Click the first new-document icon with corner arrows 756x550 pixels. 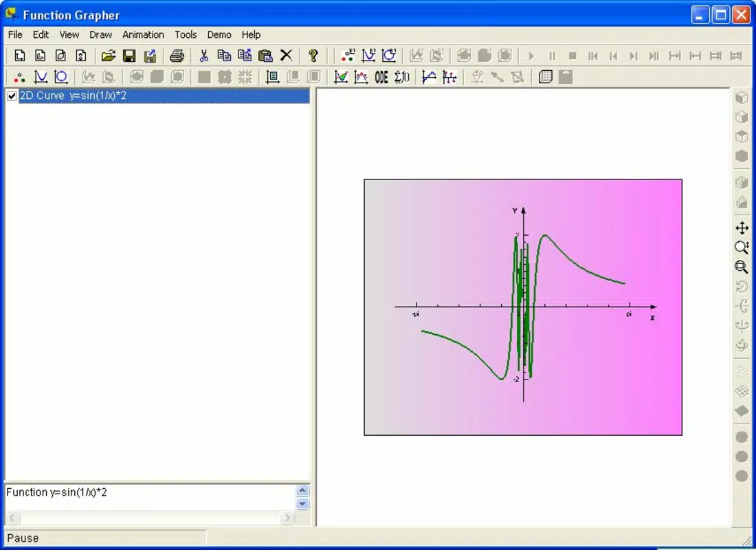pyautogui.click(x=20, y=56)
